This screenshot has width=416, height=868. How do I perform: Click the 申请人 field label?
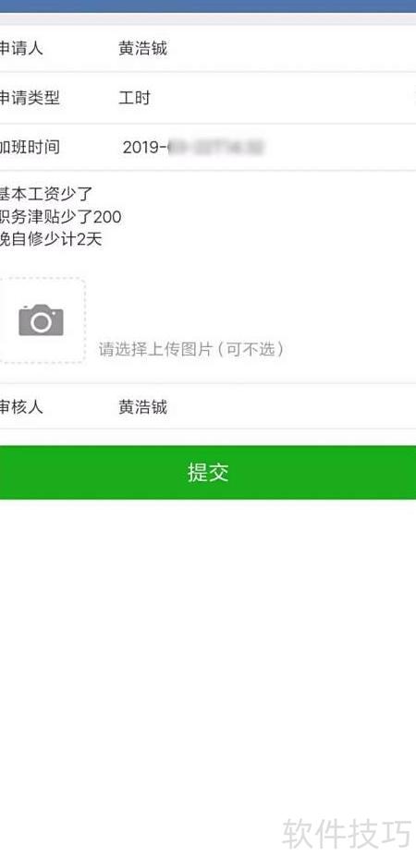pyautogui.click(x=21, y=49)
